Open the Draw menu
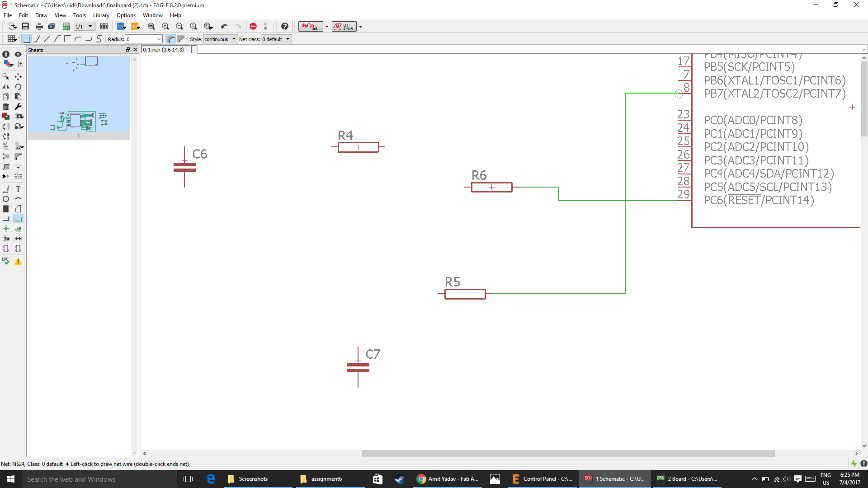The height and width of the screenshot is (488, 868). pos(41,15)
